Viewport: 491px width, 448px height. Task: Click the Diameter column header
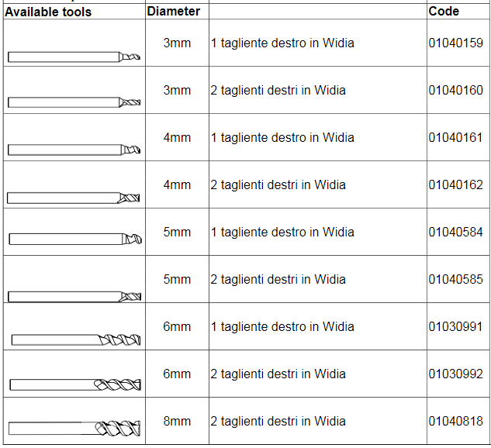click(x=174, y=12)
